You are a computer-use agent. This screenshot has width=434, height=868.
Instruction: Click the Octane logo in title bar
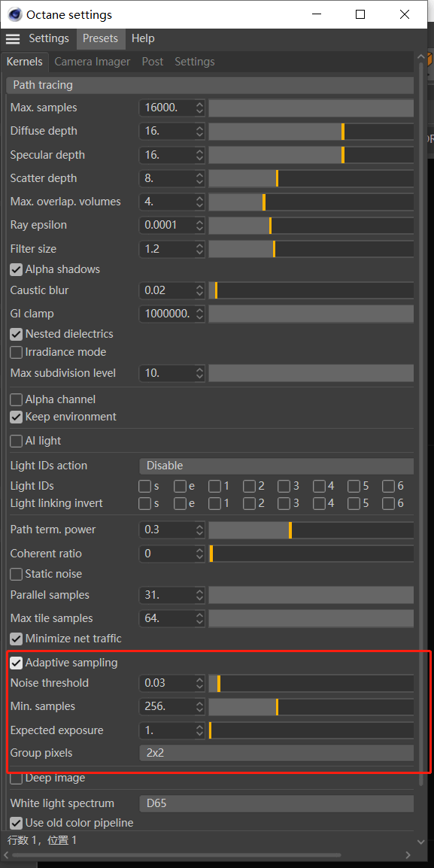click(x=14, y=14)
